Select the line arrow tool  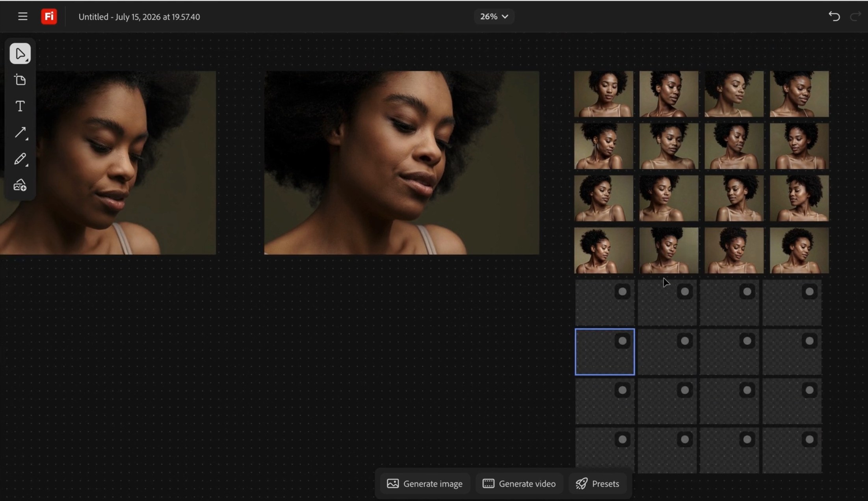(x=20, y=132)
